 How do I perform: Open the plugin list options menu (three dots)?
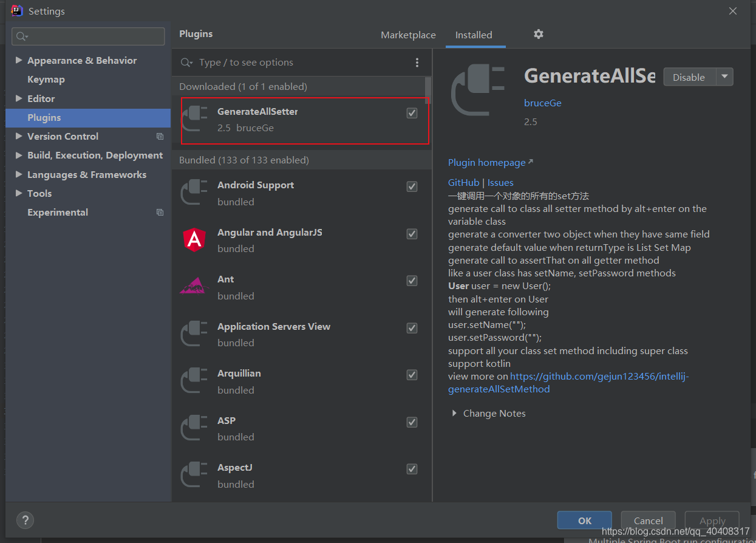point(417,63)
